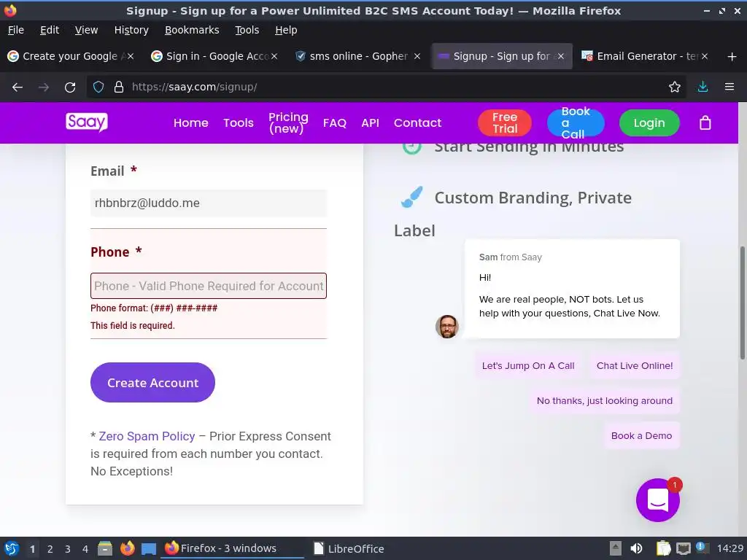Focus the Phone input field
The width and height of the screenshot is (747, 560).
209,286
